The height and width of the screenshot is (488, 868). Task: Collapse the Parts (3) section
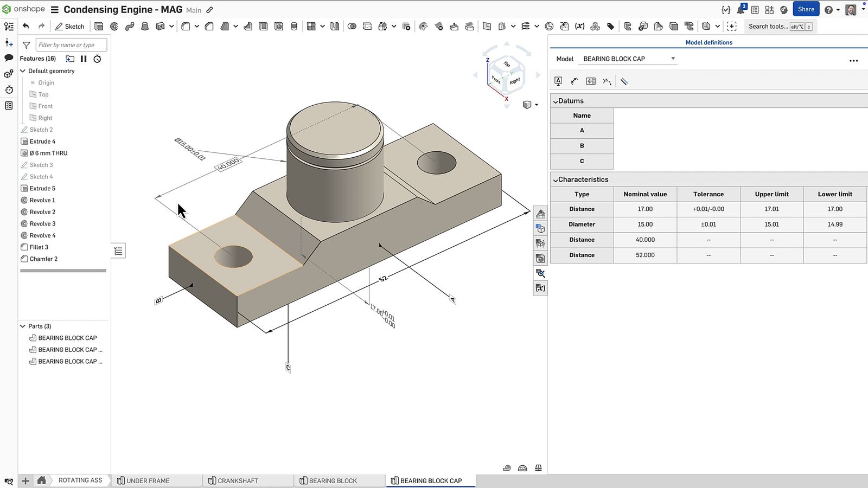[23, 326]
